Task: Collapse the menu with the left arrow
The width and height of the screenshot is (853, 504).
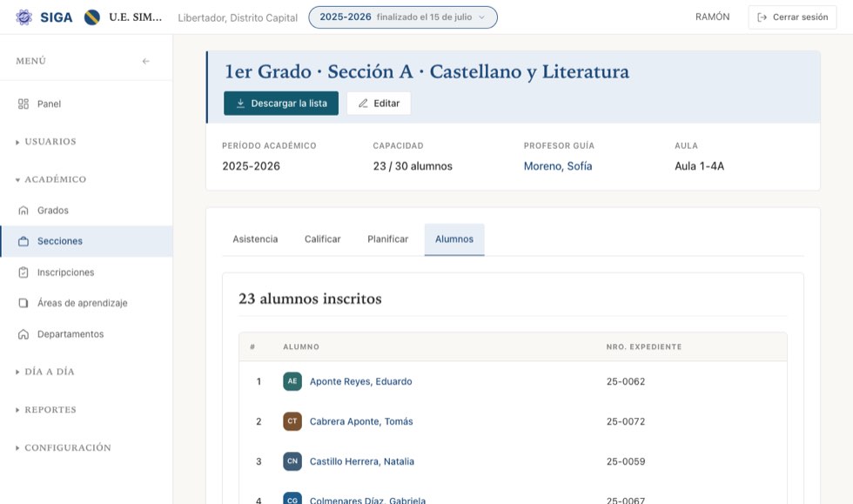Action: point(146,61)
